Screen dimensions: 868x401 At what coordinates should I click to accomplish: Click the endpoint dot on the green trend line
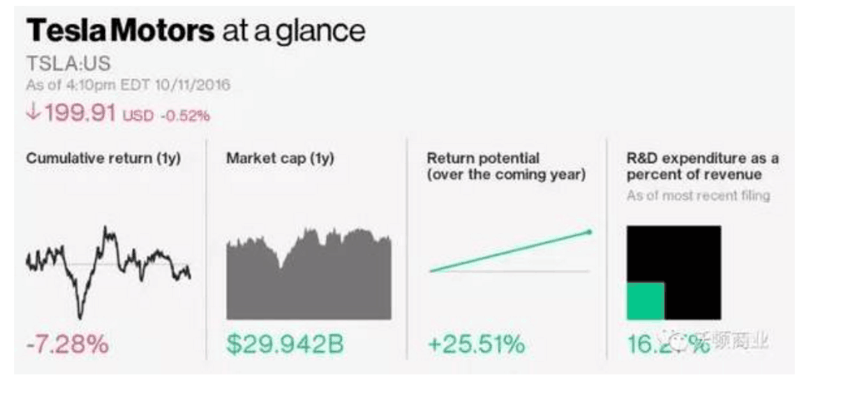coord(589,232)
